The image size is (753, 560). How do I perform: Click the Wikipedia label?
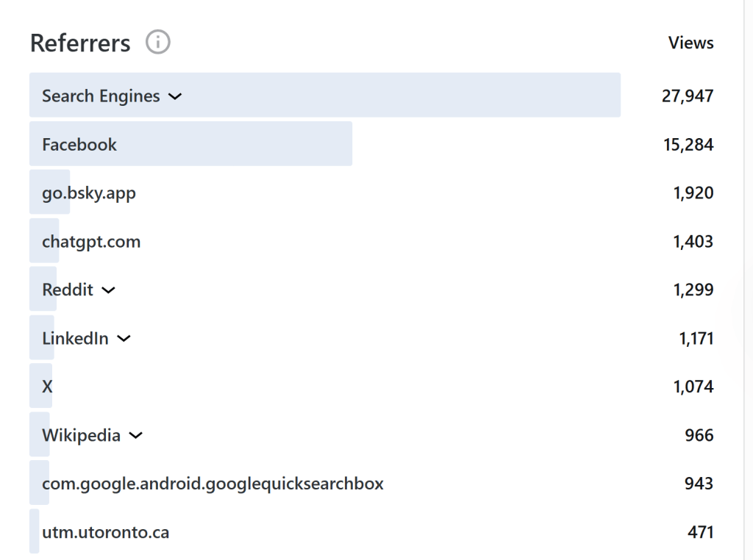[x=81, y=436]
